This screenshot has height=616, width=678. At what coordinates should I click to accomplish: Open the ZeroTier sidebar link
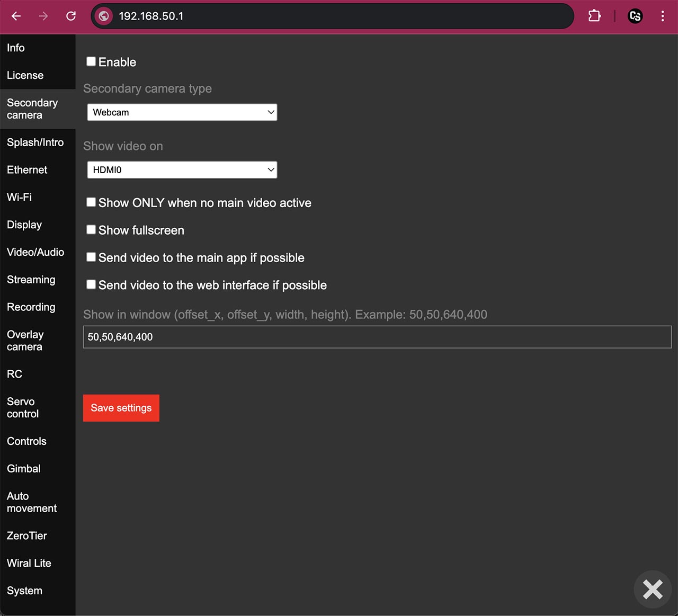(27, 535)
